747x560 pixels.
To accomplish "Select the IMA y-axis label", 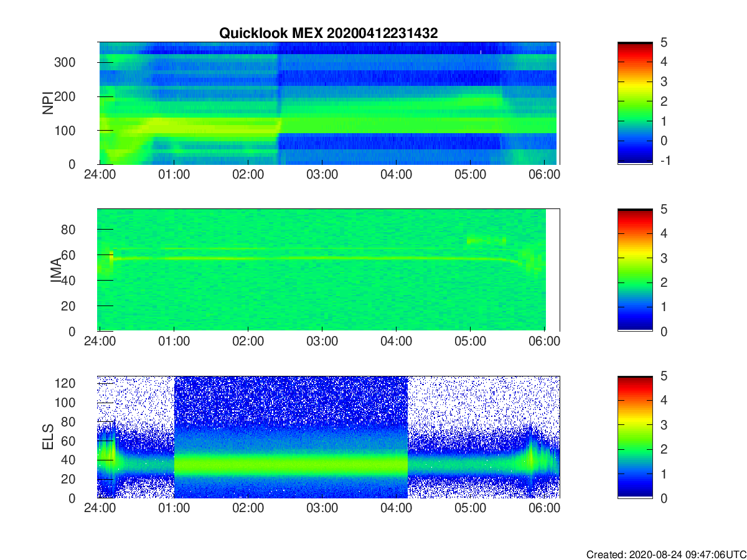I will (56, 271).
